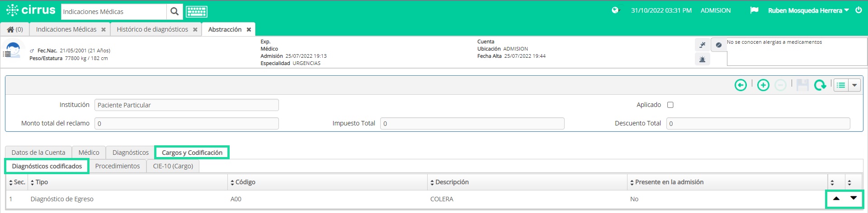The width and height of the screenshot is (868, 213).
Task: Click the Indicaciones Médicas search field
Action: 114,12
